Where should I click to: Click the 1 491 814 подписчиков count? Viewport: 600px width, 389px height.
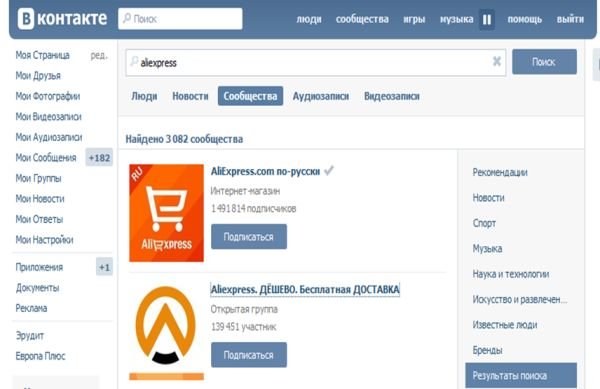pos(253,208)
